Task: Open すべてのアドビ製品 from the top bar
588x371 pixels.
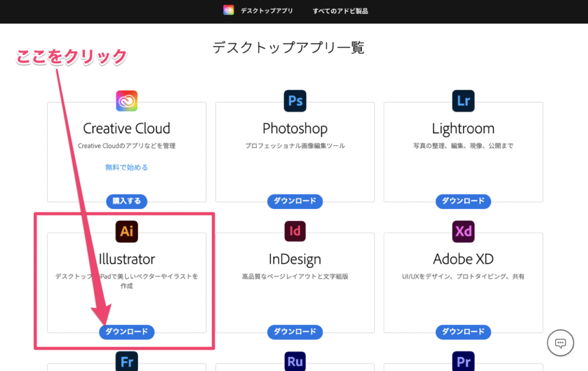Action: tap(341, 9)
